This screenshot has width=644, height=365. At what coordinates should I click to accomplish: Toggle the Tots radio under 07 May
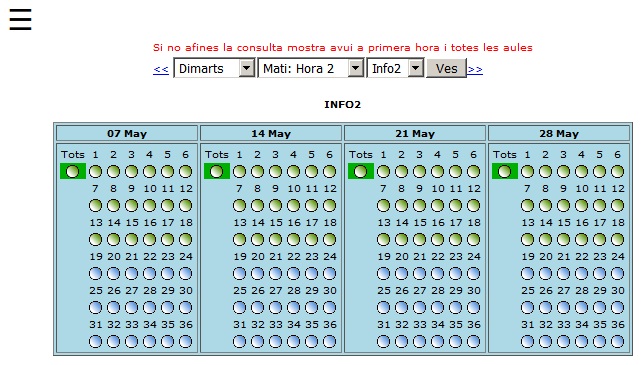73,172
